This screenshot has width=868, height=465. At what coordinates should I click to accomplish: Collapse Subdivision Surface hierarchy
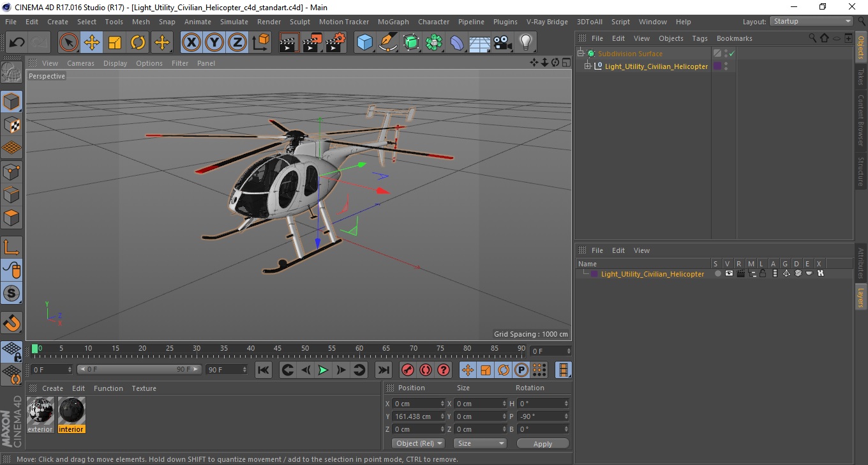click(580, 54)
